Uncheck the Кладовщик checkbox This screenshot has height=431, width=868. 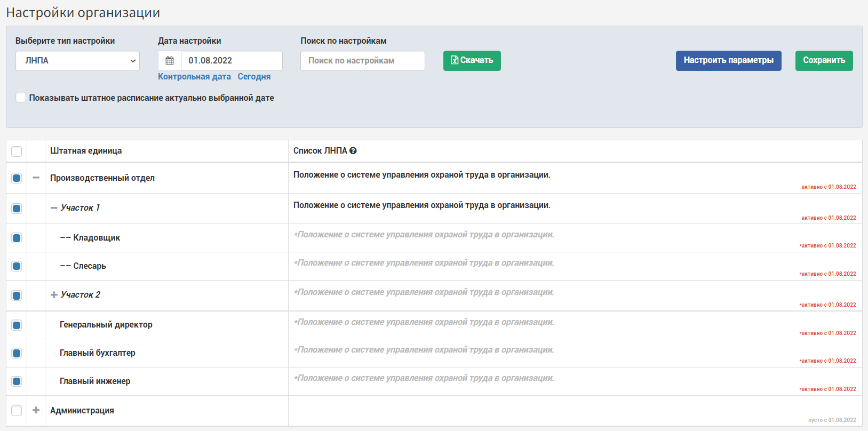click(17, 238)
